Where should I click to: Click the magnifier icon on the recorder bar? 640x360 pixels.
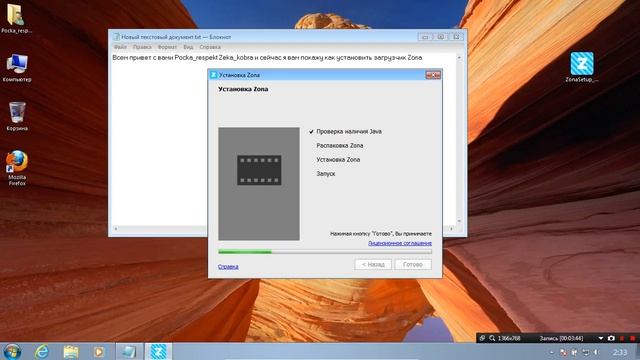point(492,338)
